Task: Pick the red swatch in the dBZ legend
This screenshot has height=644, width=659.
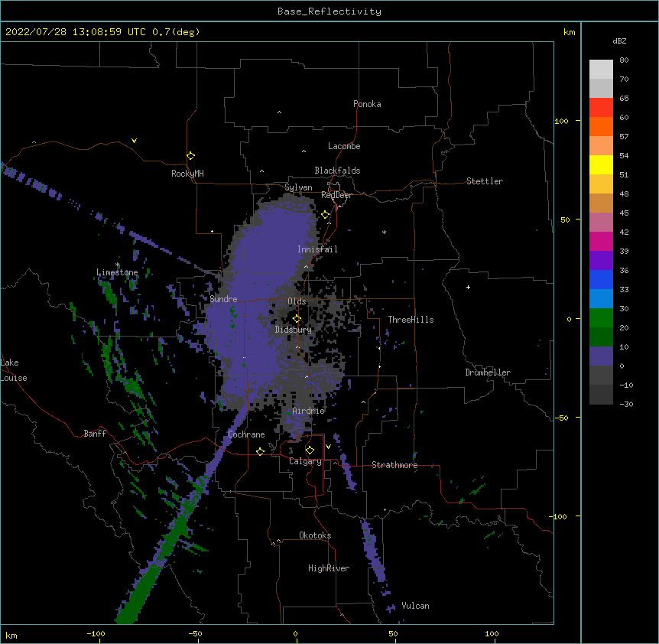Action: point(601,107)
